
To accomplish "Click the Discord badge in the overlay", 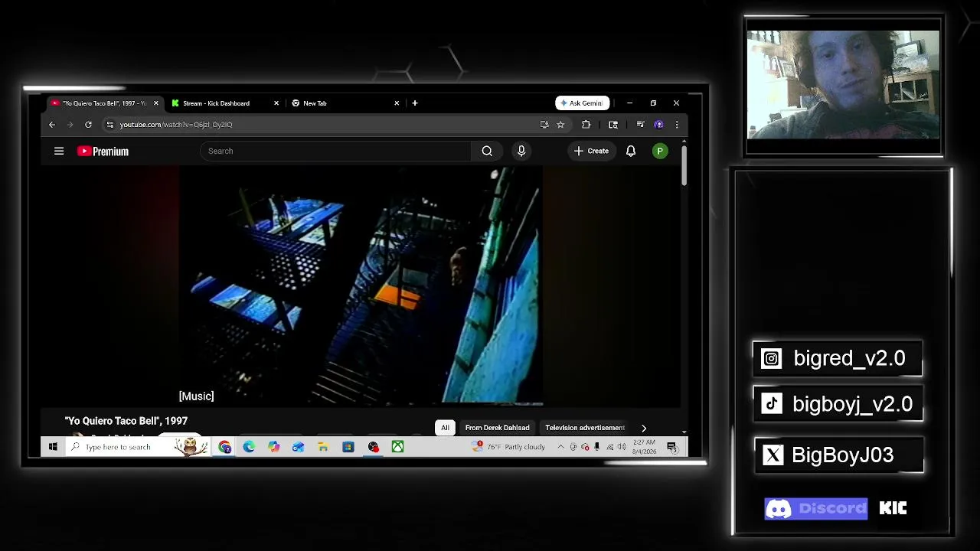I will (x=816, y=509).
